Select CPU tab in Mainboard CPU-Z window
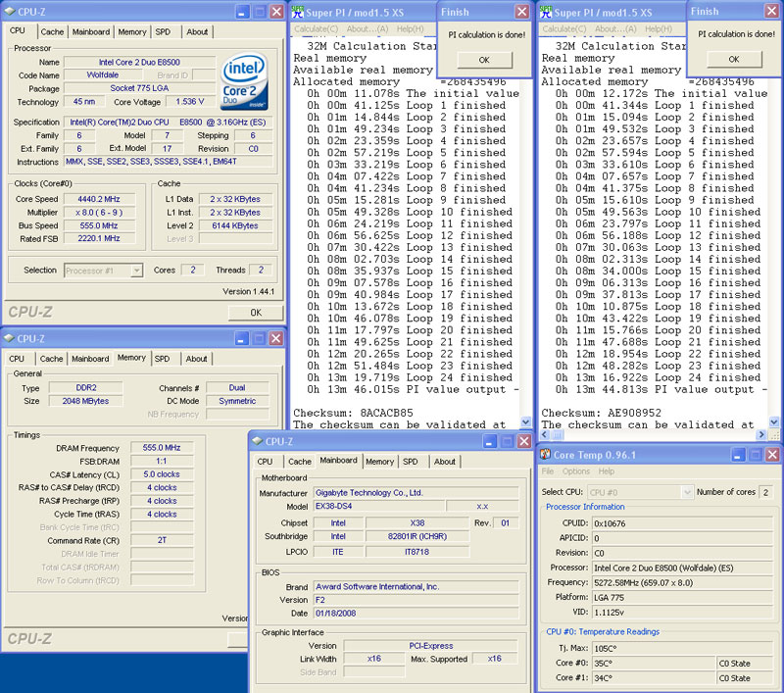 coord(265,462)
